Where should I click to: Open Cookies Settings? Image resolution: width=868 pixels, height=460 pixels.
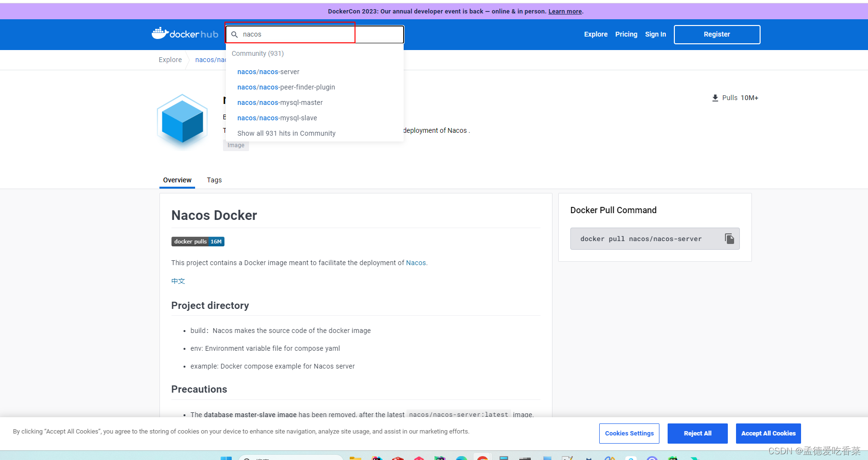[x=629, y=434]
